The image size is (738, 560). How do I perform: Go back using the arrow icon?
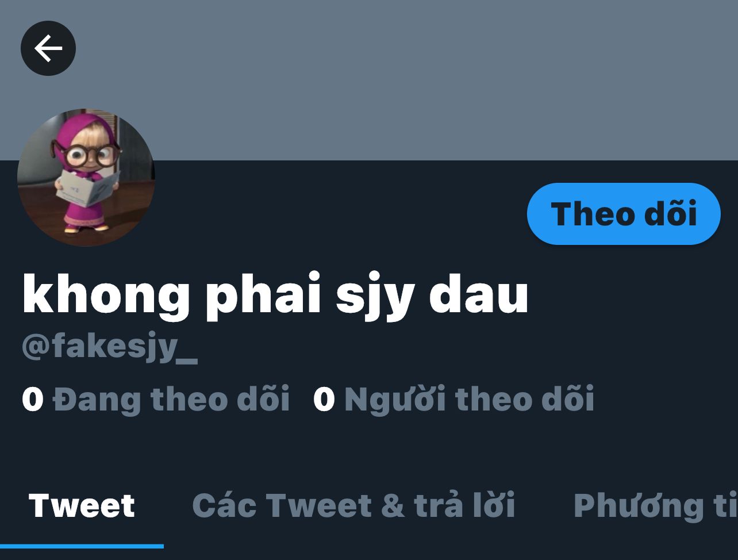[48, 48]
